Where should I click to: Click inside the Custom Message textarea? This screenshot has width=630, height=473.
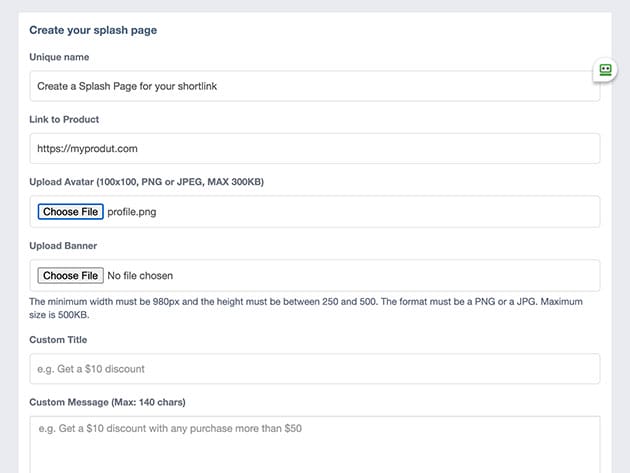pos(314,443)
